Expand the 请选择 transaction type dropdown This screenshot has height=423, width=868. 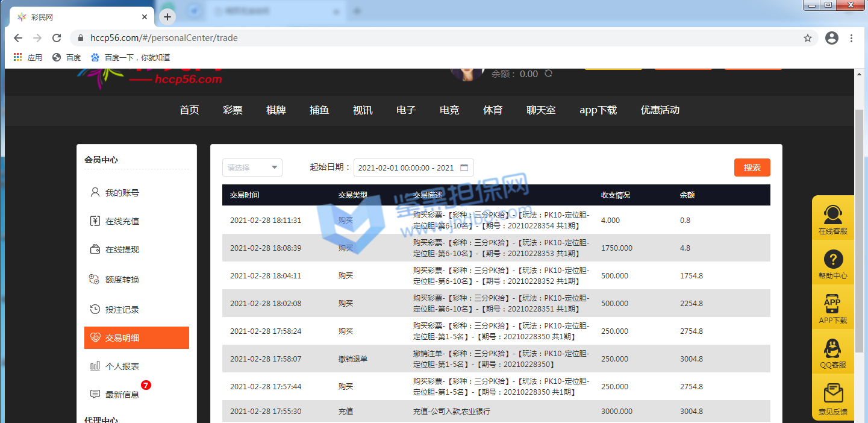pos(252,168)
